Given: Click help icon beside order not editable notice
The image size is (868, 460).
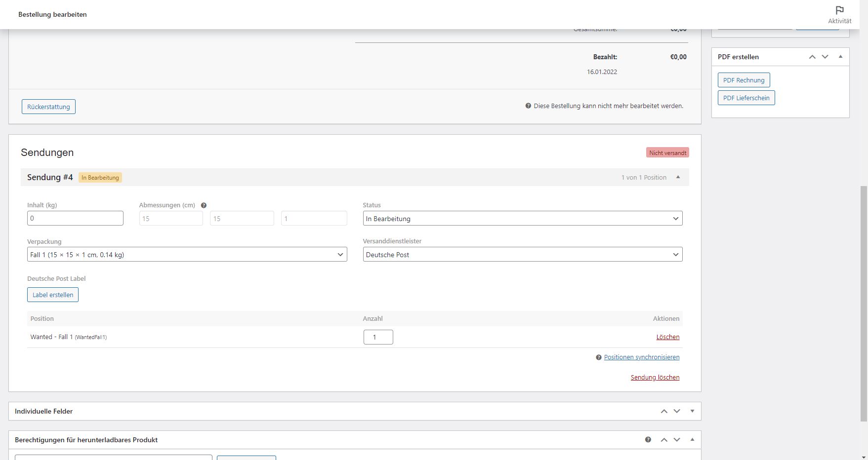Looking at the screenshot, I should coord(528,106).
